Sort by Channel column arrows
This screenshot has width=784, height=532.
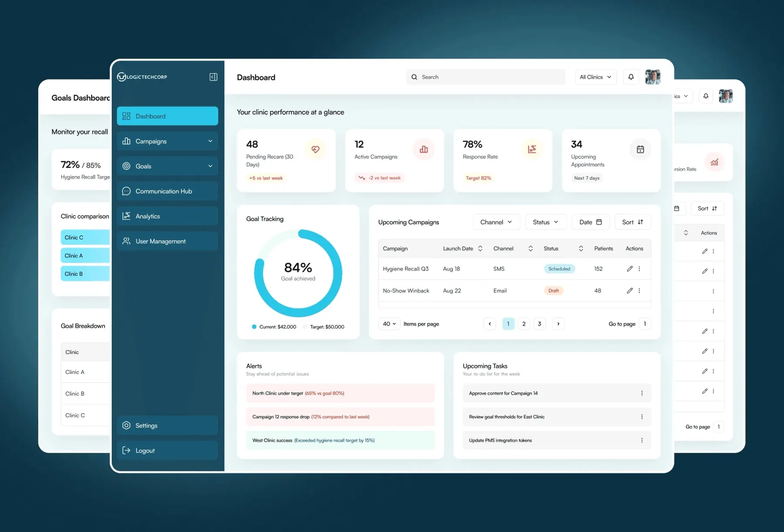coord(531,249)
